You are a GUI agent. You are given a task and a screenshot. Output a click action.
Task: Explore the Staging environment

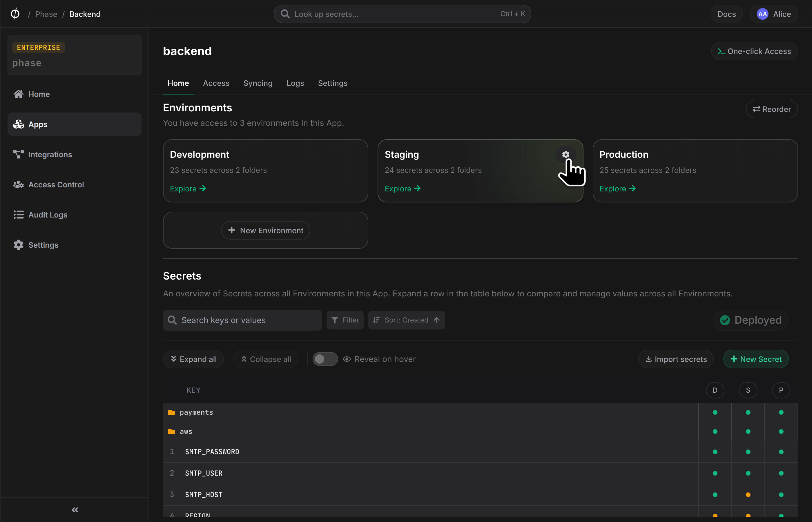click(403, 189)
